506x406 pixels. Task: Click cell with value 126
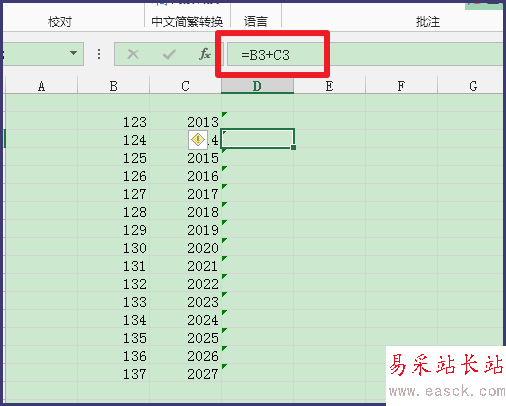(x=113, y=175)
